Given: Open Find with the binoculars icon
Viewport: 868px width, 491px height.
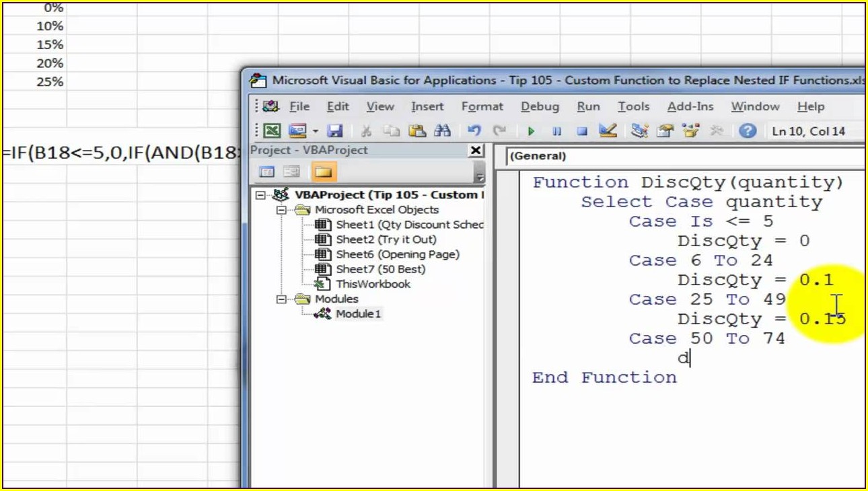Looking at the screenshot, I should click(442, 131).
